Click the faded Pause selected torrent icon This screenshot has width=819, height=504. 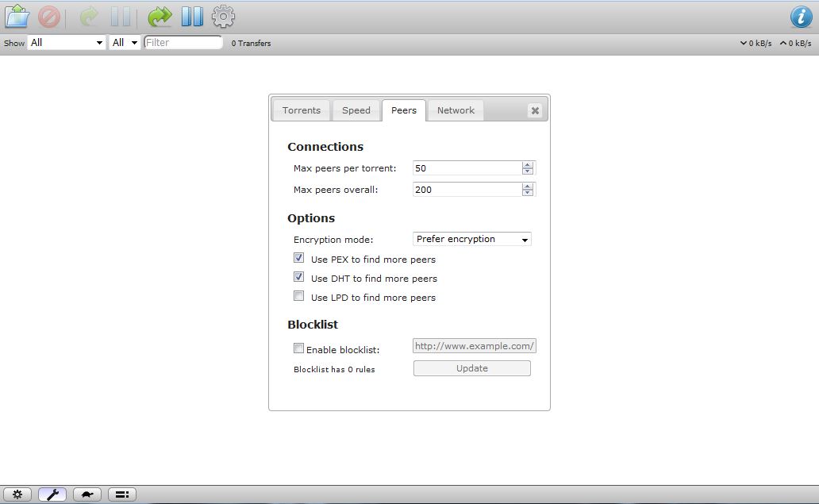[x=121, y=17]
